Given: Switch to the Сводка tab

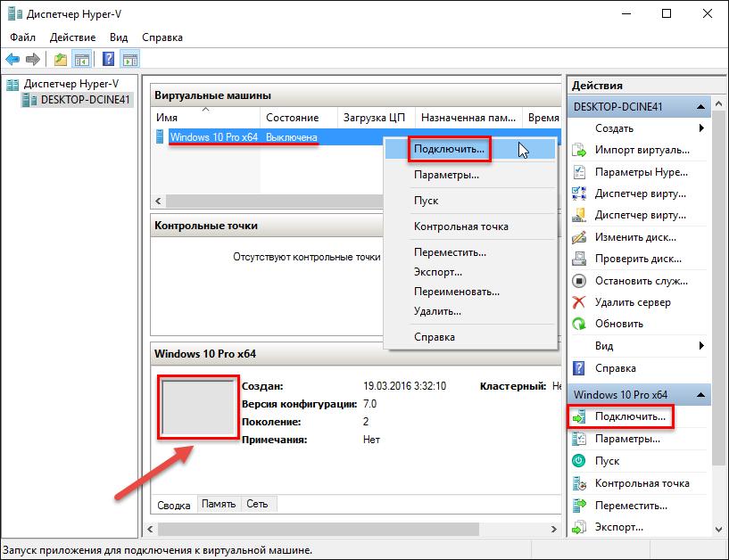Looking at the screenshot, I should [174, 506].
